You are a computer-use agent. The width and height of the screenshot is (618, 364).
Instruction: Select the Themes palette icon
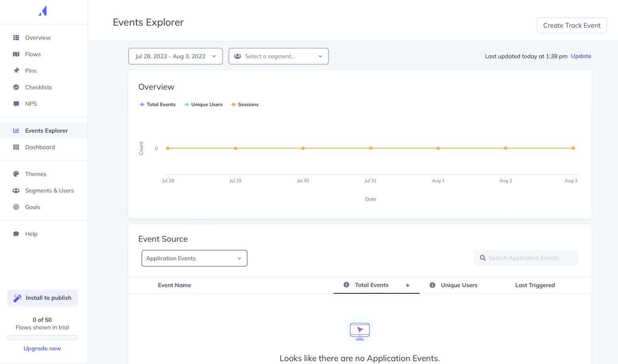click(x=16, y=174)
